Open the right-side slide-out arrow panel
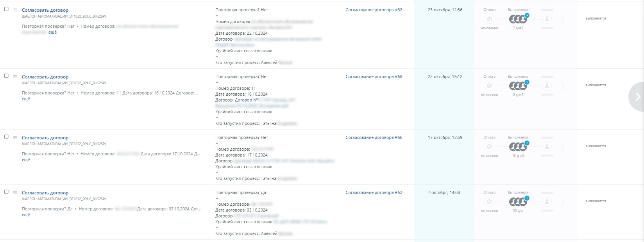 [637, 97]
